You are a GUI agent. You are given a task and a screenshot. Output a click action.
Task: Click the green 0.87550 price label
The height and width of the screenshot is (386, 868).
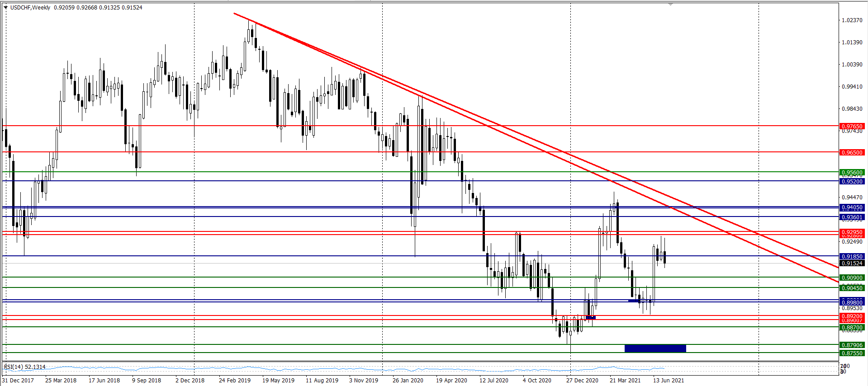point(852,353)
